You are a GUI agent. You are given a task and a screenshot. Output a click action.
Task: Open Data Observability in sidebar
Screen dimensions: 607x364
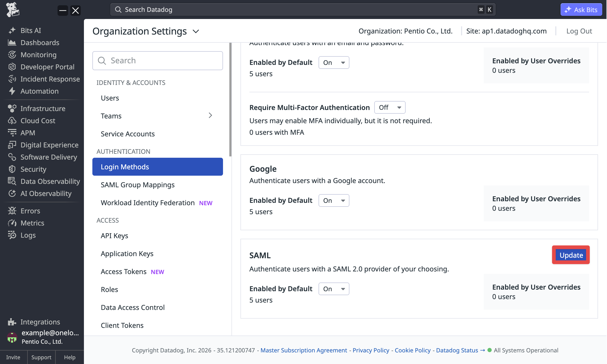50,181
